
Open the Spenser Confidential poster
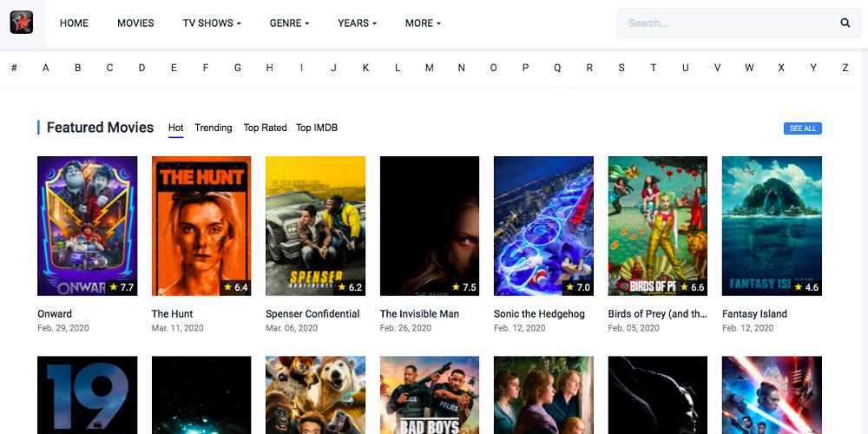(316, 226)
